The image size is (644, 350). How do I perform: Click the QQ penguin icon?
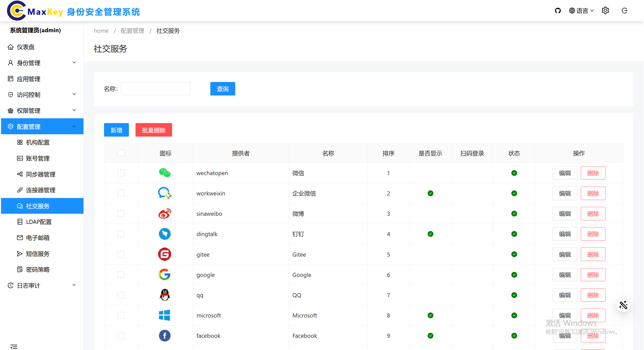point(165,295)
